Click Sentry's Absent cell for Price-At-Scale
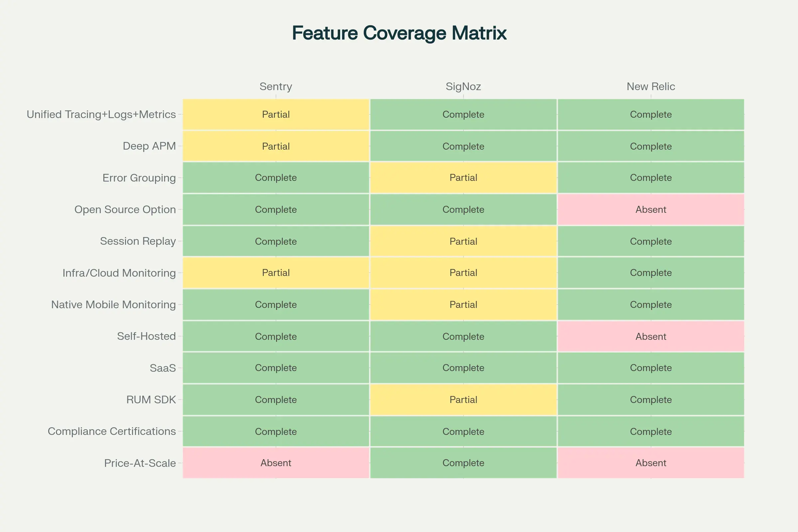Screen dimensions: 798x532 click(x=276, y=463)
